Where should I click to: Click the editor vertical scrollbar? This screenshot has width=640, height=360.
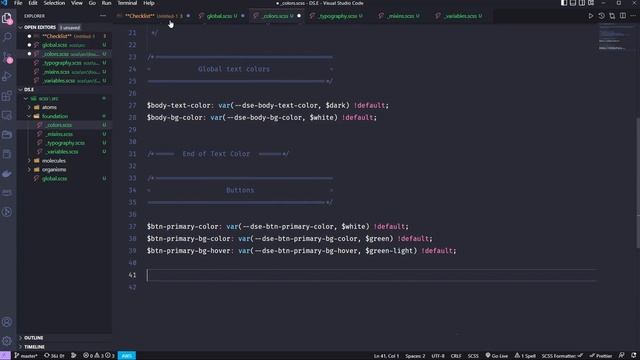(x=637, y=182)
